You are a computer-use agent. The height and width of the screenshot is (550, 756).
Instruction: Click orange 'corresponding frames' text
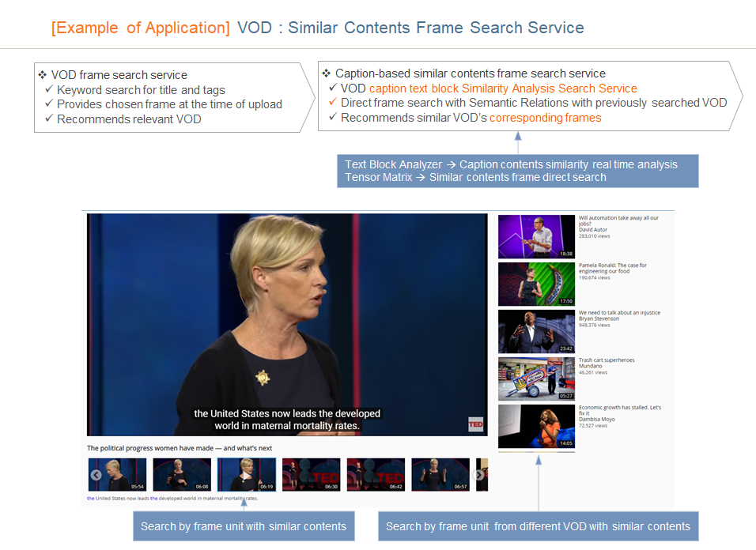(x=546, y=118)
